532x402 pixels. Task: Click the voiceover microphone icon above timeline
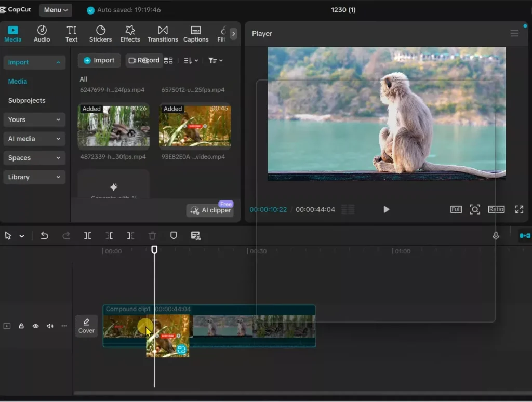point(496,235)
